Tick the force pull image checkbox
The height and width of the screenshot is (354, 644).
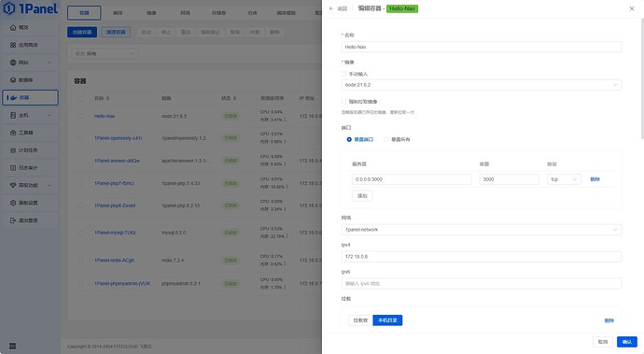point(343,102)
